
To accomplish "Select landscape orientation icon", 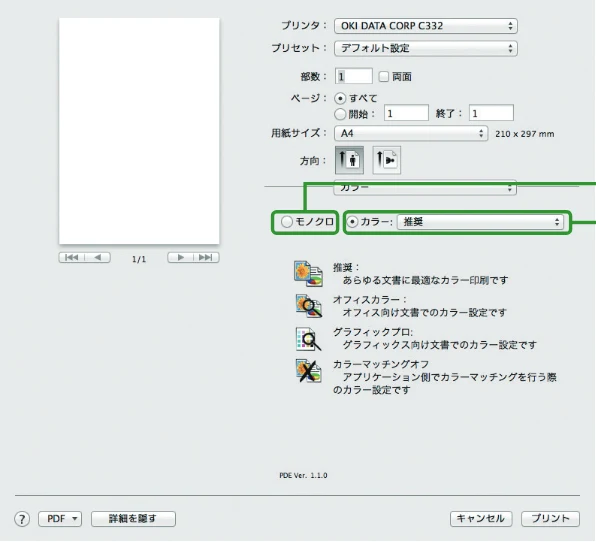I will 386,160.
